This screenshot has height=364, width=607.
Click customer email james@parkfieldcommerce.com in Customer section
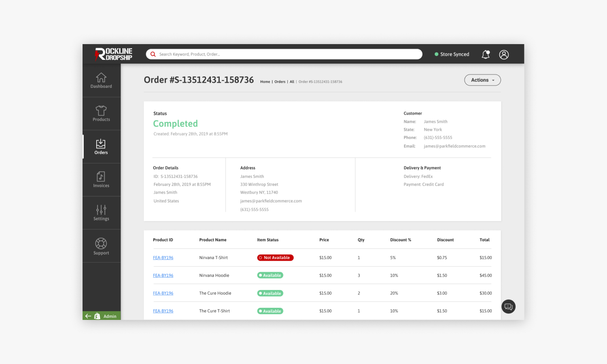click(454, 146)
